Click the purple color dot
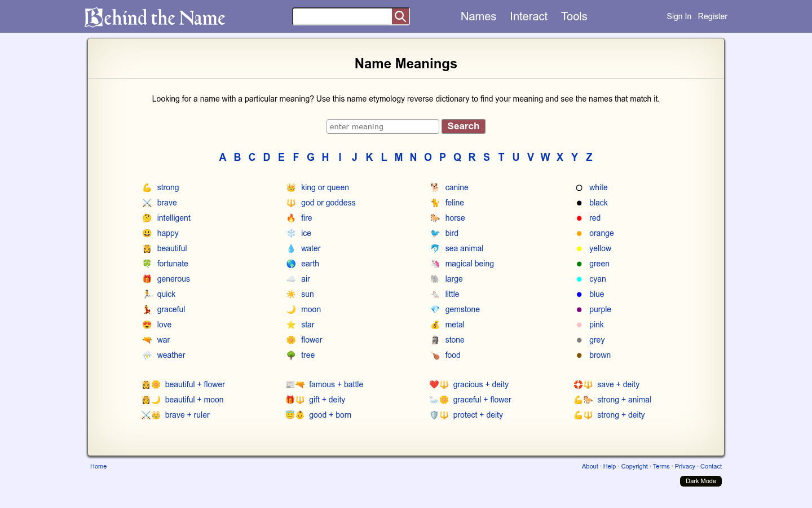812x508 pixels. coord(579,309)
